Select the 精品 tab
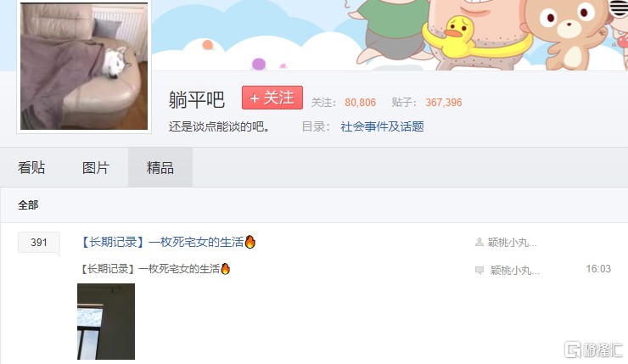The height and width of the screenshot is (364, 628). (x=160, y=167)
